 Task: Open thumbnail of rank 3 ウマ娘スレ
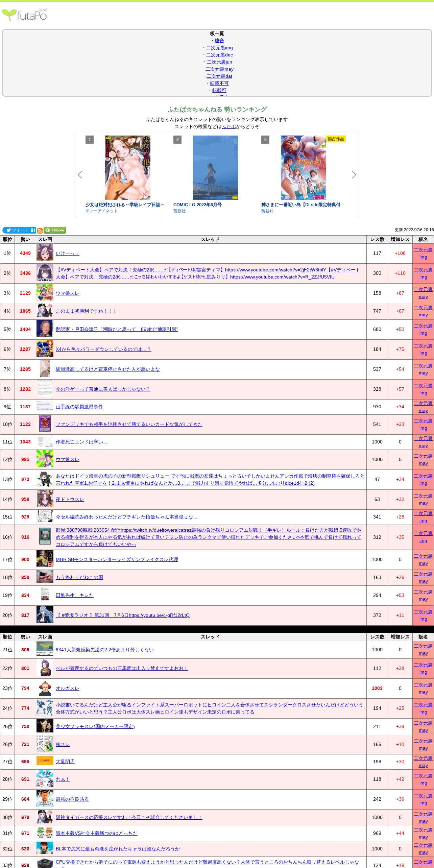(45, 293)
